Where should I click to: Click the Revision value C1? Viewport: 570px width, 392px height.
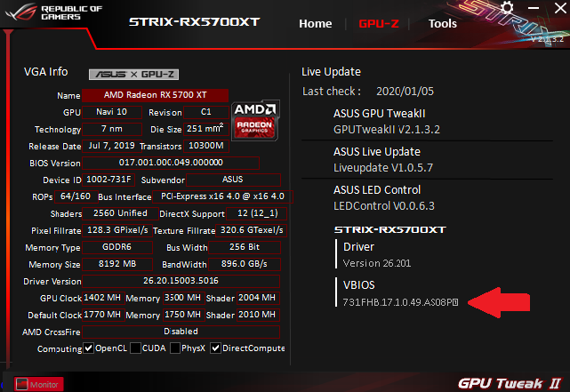pos(206,112)
